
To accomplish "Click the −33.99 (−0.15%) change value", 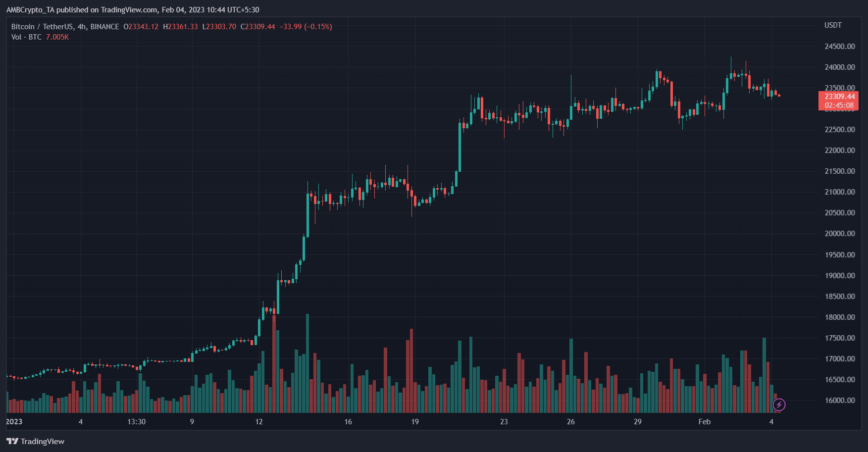I will pos(306,27).
